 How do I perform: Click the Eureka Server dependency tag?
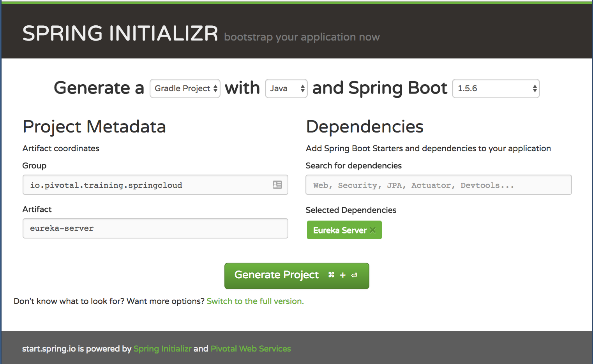[344, 230]
